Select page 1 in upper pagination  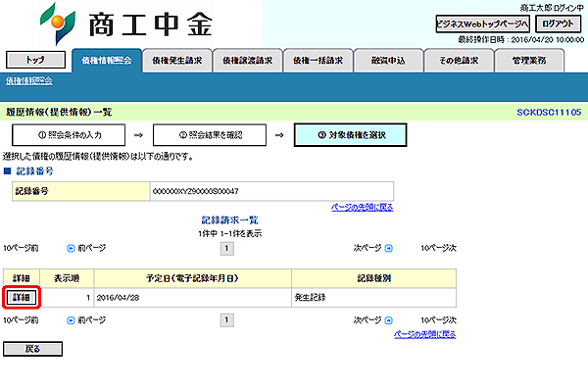pyautogui.click(x=227, y=249)
